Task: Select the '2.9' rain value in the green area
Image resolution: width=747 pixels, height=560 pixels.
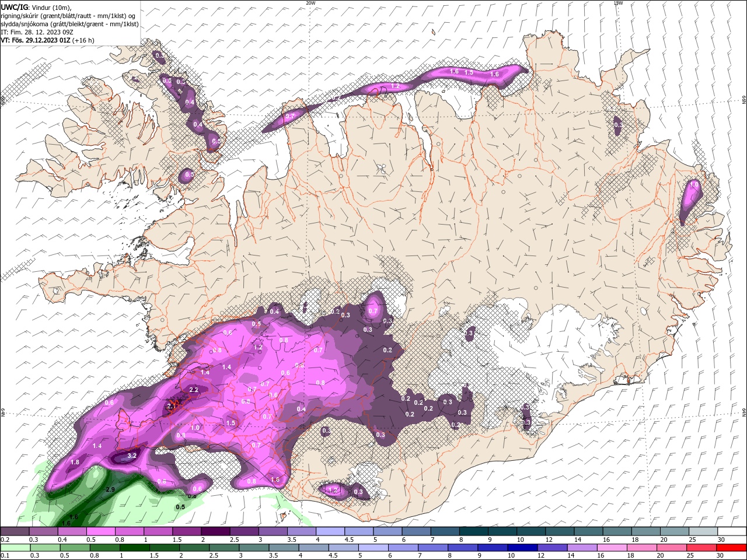Action: [x=110, y=489]
